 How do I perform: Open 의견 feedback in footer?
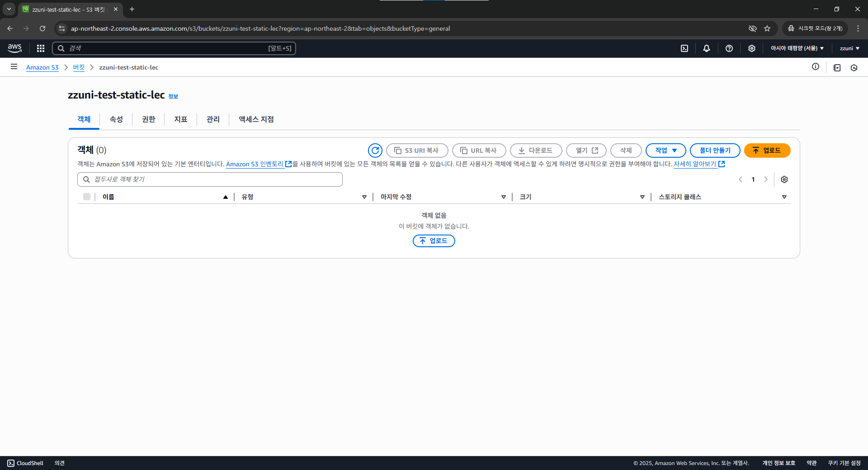point(60,463)
